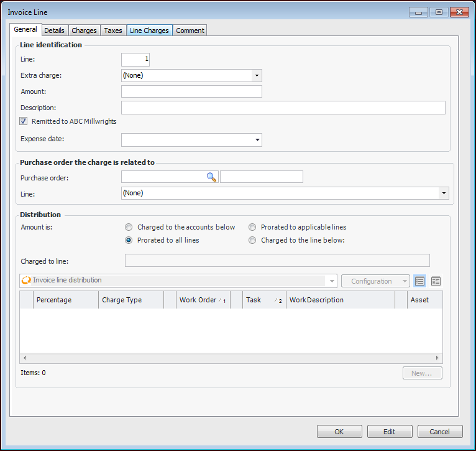
Task: Expand the Expense date dropdown
Action: click(x=256, y=140)
